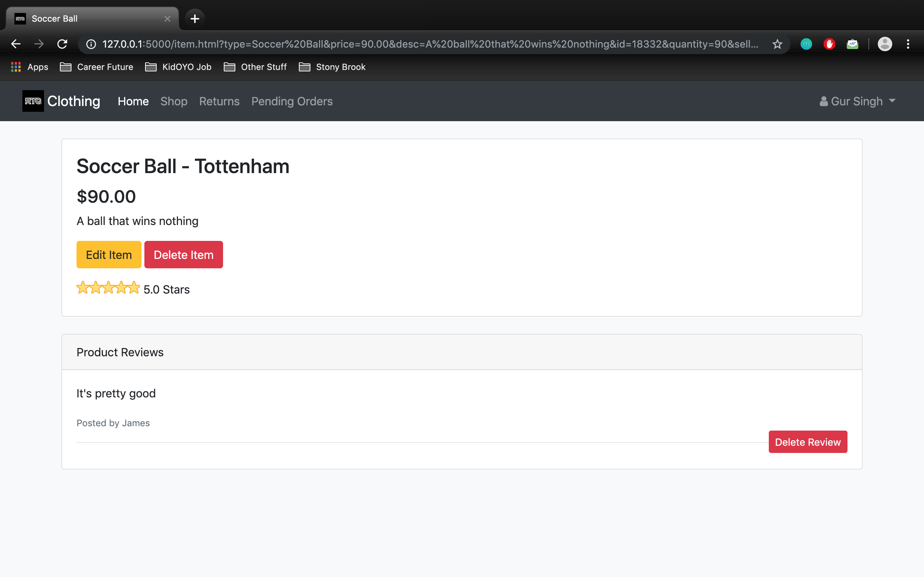Open the Career Future bookmark folder

97,67
